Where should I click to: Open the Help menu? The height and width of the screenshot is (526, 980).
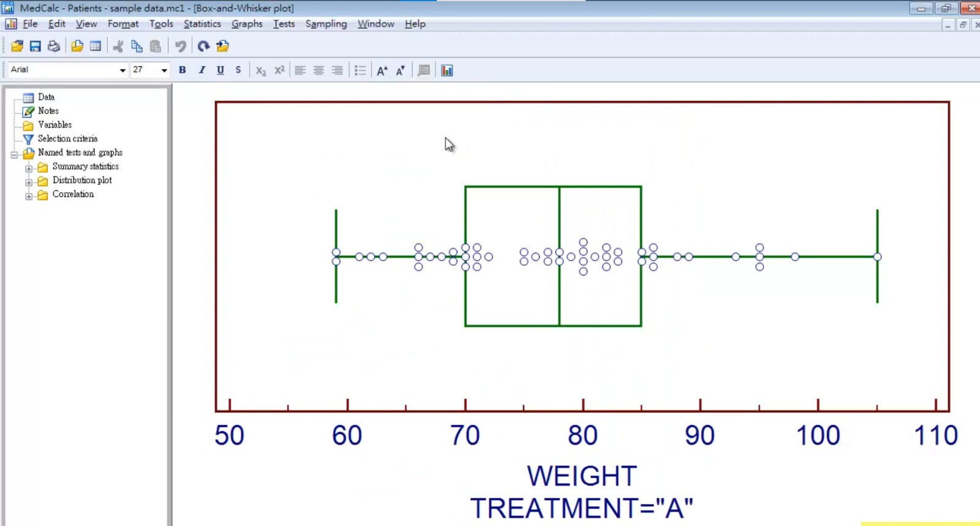(415, 24)
